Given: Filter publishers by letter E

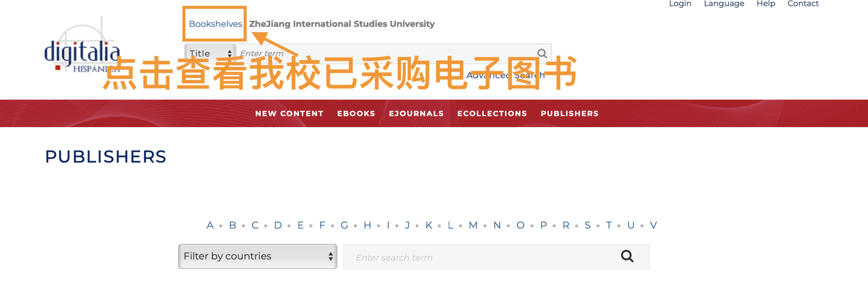Looking at the screenshot, I should click(x=300, y=225).
